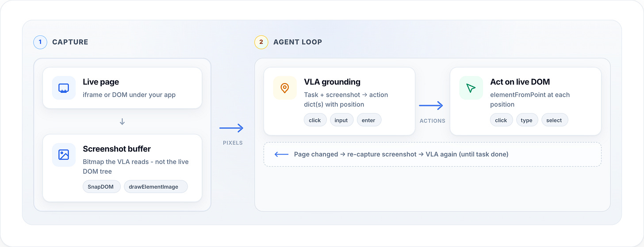Click the ACTIONS label
This screenshot has width=644, height=247.
[x=433, y=121]
